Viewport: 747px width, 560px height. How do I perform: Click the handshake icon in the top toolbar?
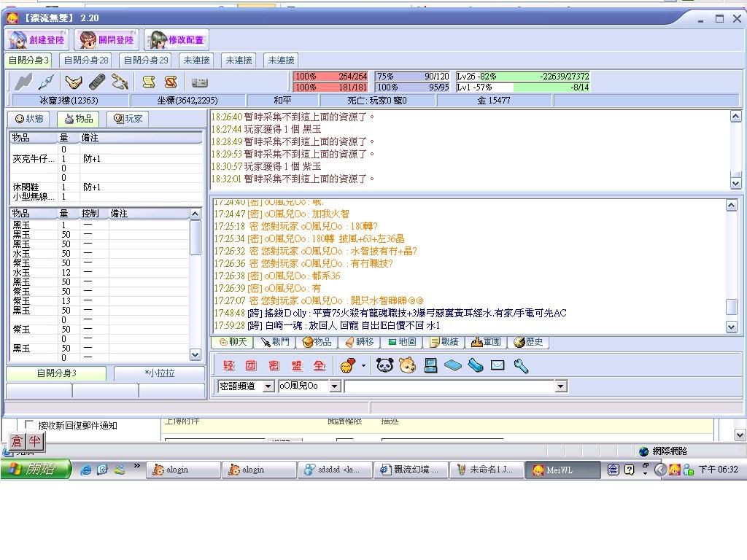[x=73, y=82]
